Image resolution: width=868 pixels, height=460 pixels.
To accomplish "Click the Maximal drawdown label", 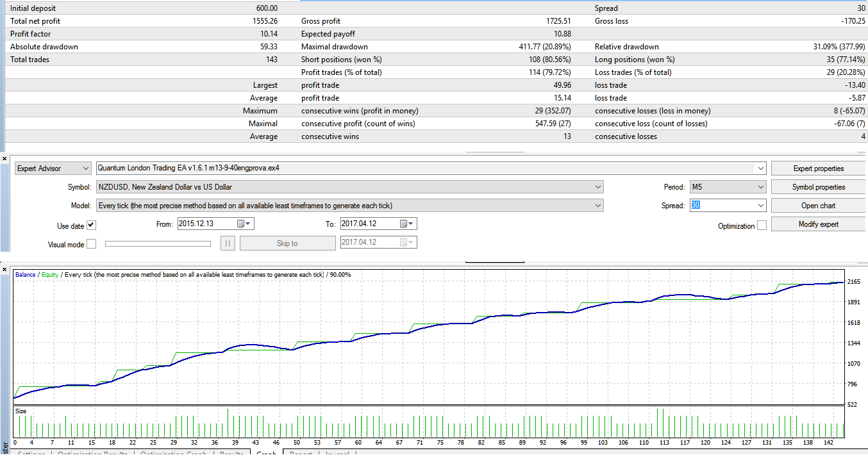I will [x=335, y=47].
